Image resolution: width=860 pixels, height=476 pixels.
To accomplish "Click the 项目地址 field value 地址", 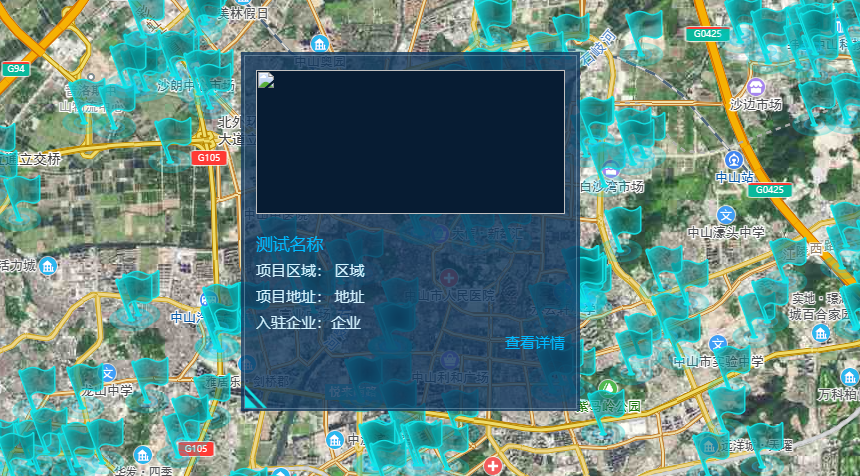I will click(x=350, y=297).
